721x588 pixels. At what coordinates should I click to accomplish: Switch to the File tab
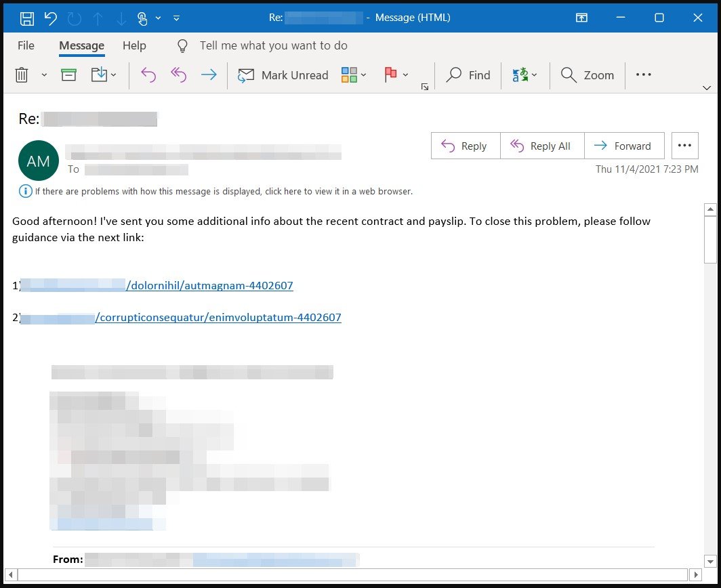click(x=25, y=45)
